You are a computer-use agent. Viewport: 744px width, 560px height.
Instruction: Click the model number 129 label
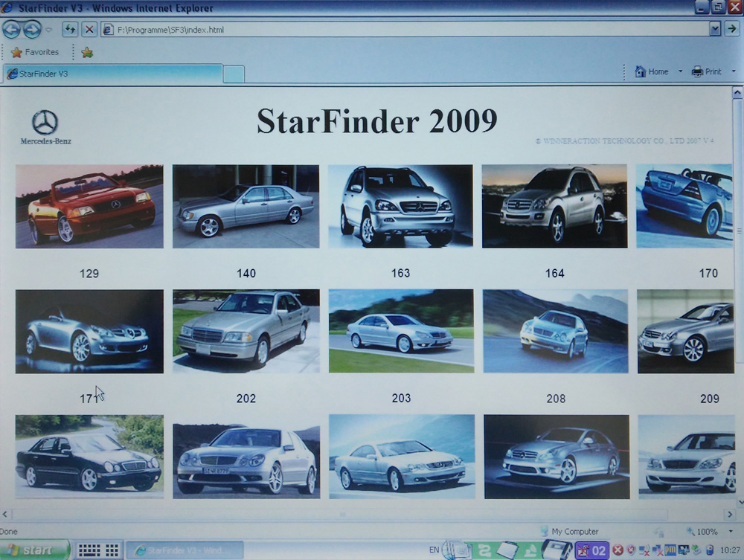pos(89,274)
